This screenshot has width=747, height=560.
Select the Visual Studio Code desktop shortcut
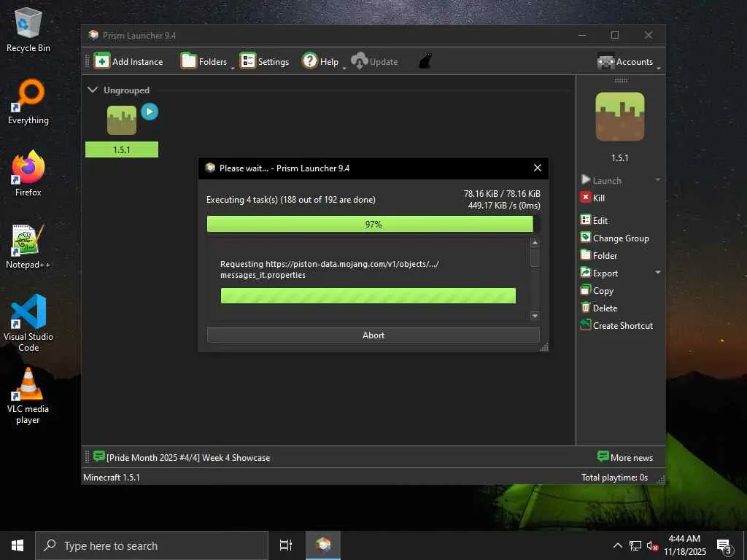[28, 323]
